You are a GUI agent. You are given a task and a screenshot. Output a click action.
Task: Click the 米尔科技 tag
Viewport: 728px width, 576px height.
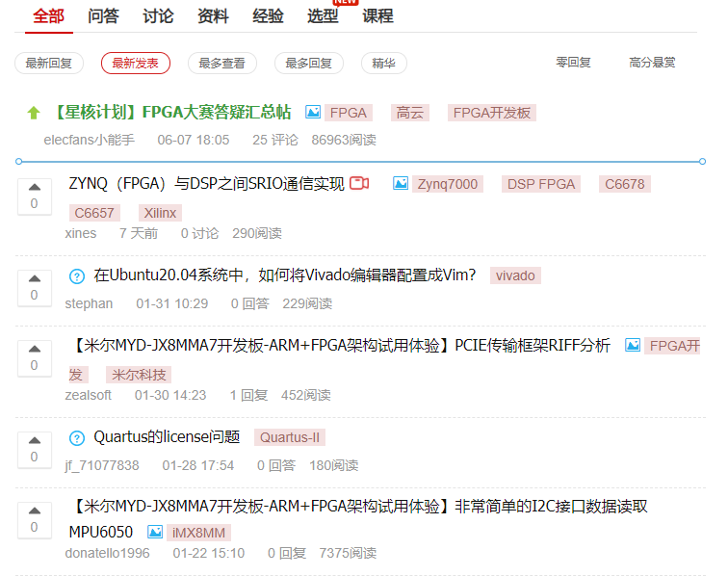139,375
